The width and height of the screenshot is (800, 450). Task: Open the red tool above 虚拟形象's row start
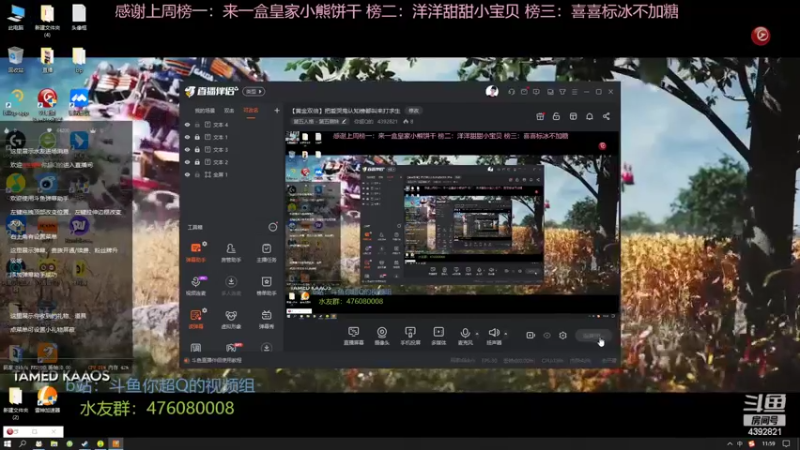coord(196,319)
